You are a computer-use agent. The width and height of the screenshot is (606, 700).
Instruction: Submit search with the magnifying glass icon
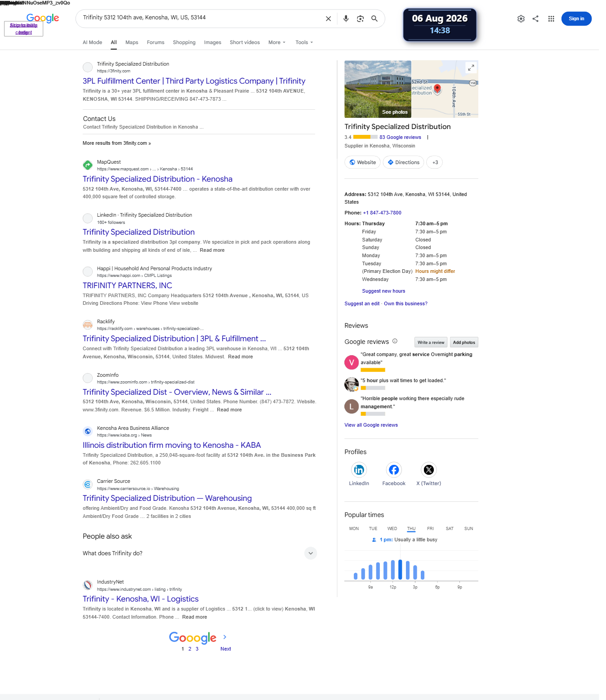point(374,19)
